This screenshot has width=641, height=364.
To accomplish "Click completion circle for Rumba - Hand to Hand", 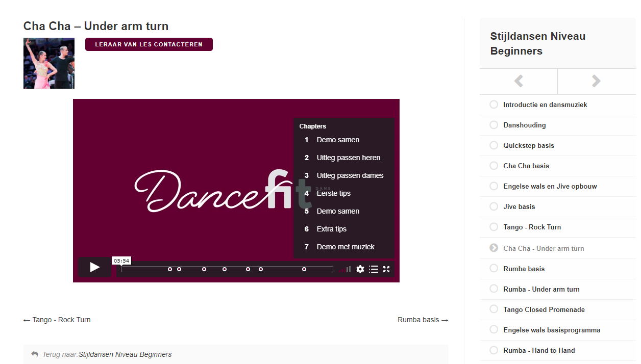I will tap(494, 350).
